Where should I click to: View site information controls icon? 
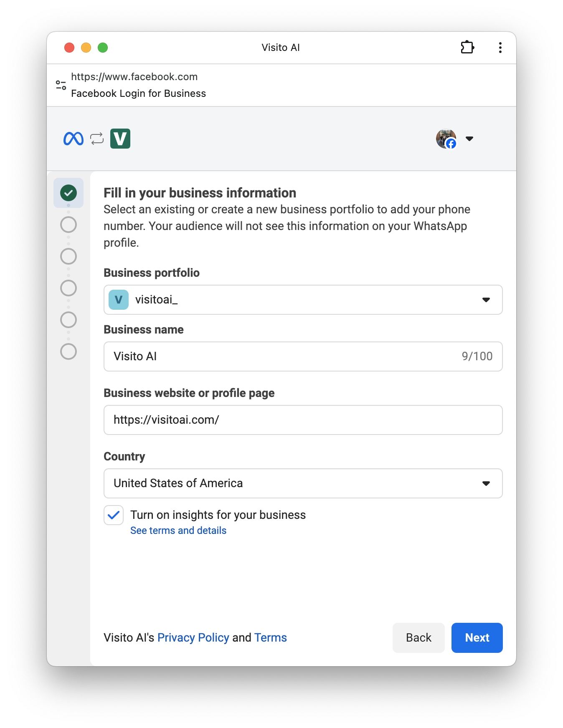point(61,85)
